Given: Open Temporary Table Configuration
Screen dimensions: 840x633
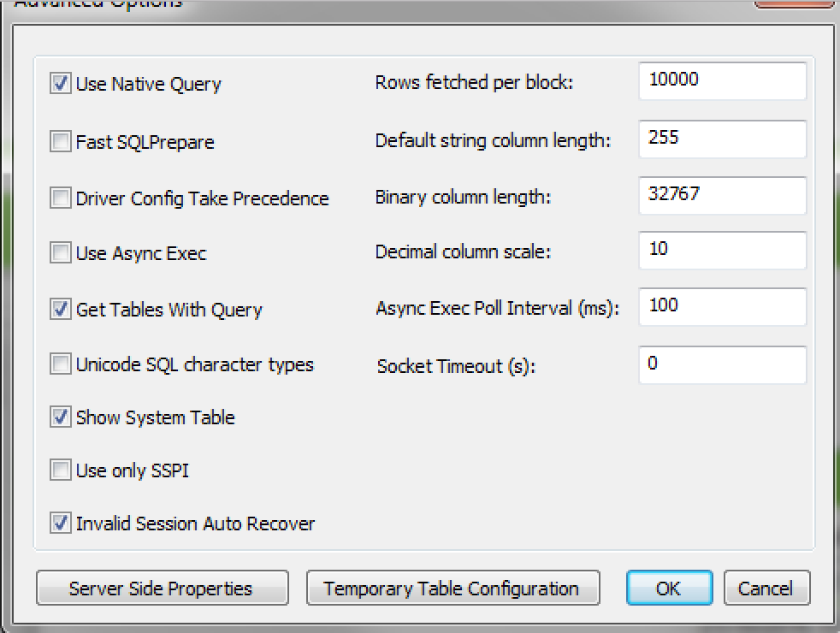Looking at the screenshot, I should click(452, 589).
